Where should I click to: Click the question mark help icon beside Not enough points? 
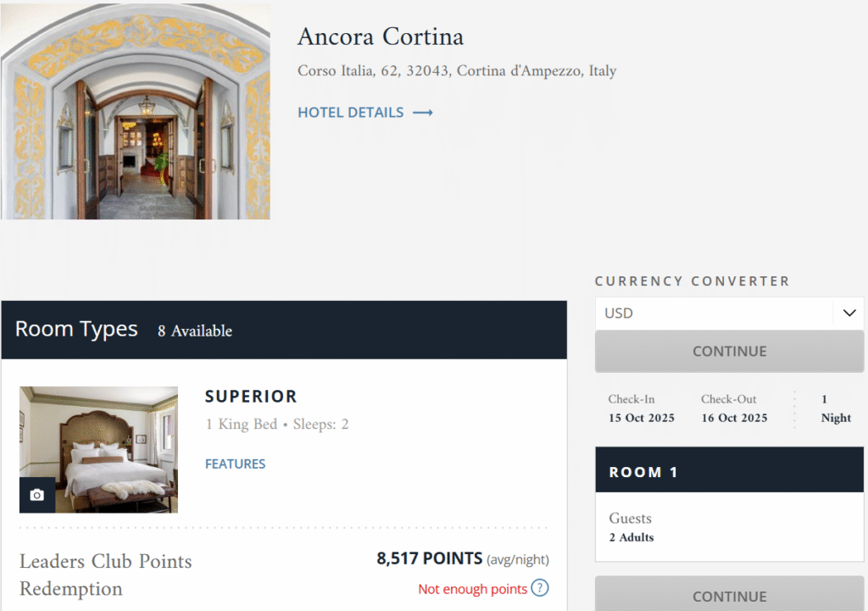click(540, 588)
